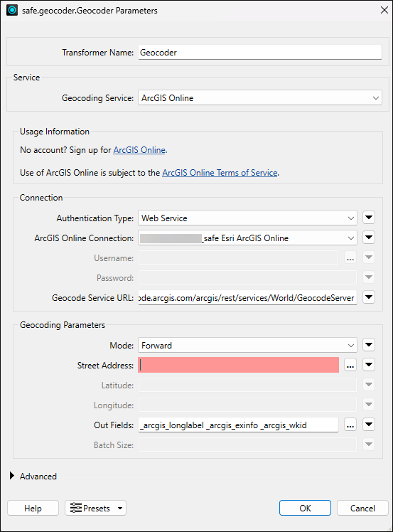This screenshot has height=532, width=393.
Task: Open the Mode dropdown set to Forward
Action: (247, 345)
